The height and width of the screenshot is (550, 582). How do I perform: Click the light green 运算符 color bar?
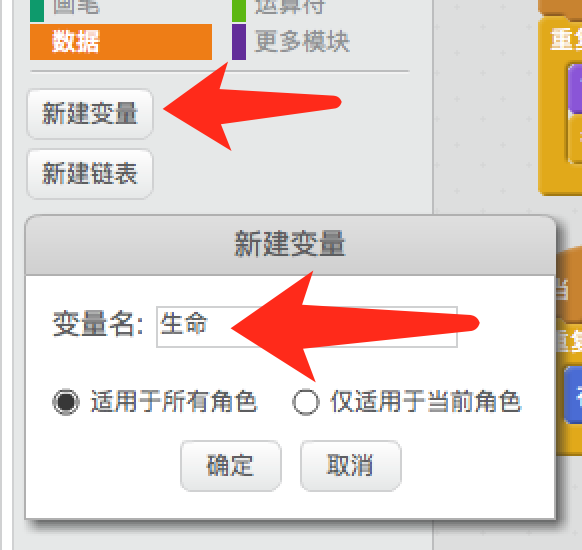(x=239, y=10)
